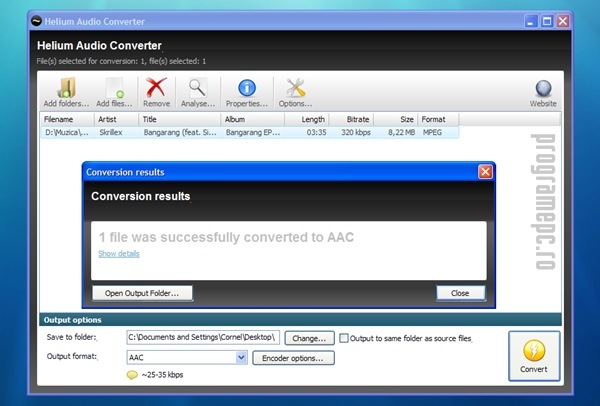This screenshot has height=406, width=600.
Task: Open the Add folders tool
Action: [x=66, y=92]
